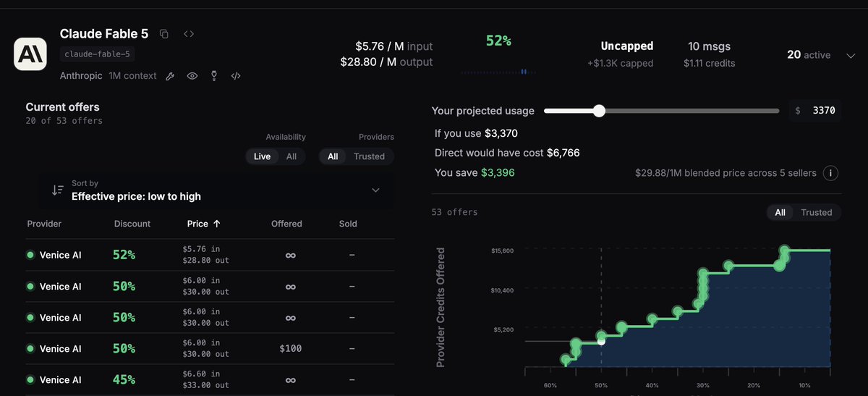Screen dimensions: 868x396
Task: Sort by the Offered column header
Action: coord(286,224)
